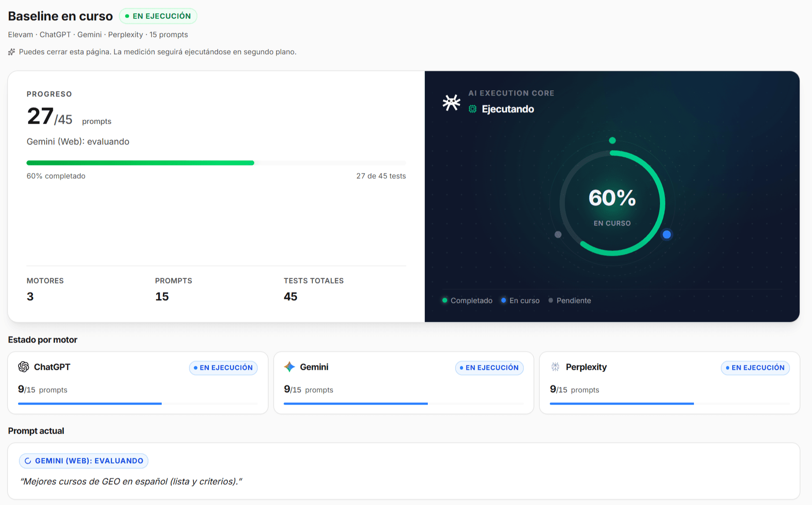The image size is (812, 505).
Task: Click the PROMPTS value 15
Action: pos(162,297)
